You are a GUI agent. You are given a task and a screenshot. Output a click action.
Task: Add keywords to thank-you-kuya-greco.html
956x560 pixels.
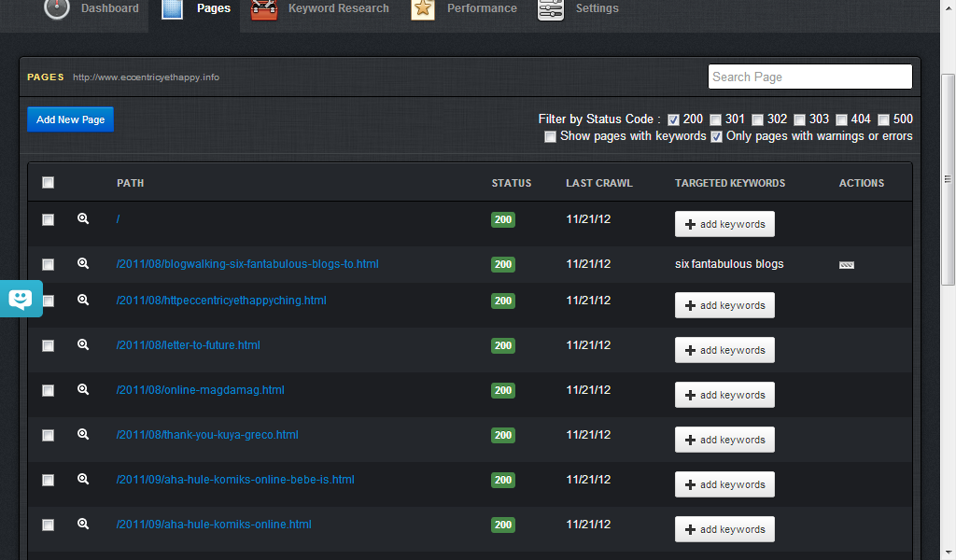pos(724,440)
